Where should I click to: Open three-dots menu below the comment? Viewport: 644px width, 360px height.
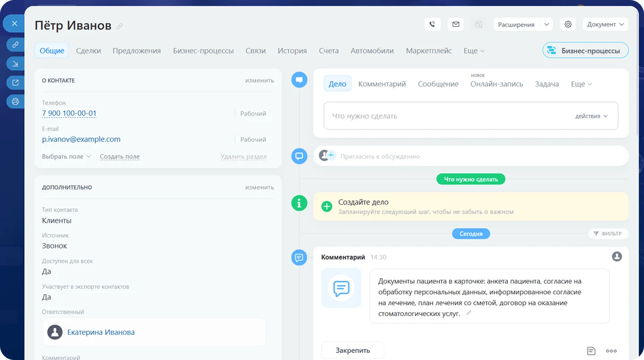[x=611, y=351]
